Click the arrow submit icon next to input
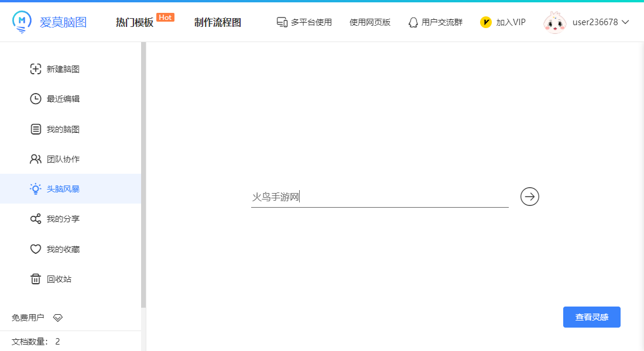 click(530, 197)
